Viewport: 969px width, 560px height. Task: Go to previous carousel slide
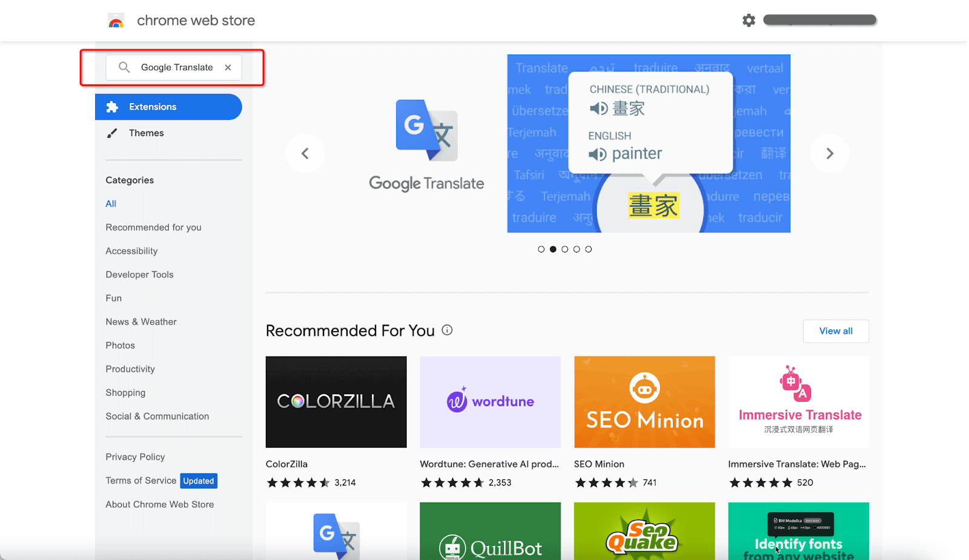click(305, 154)
